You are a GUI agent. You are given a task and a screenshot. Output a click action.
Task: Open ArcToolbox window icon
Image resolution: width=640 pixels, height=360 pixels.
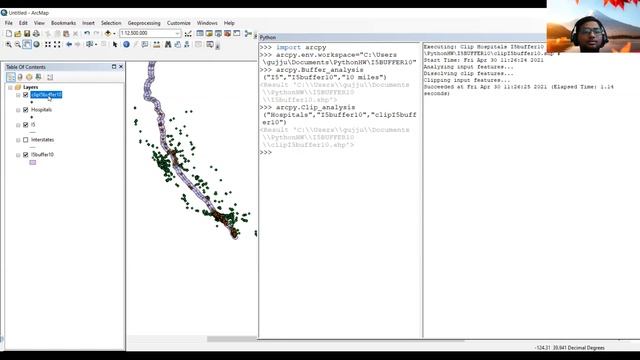(x=227, y=33)
